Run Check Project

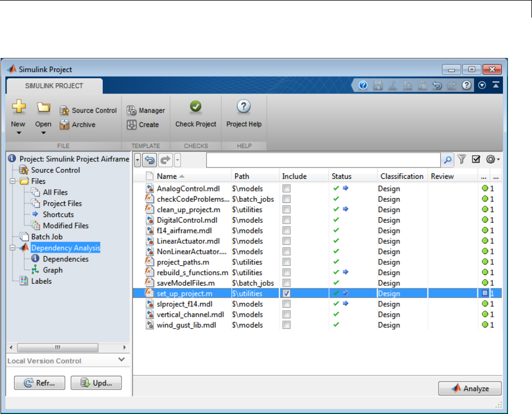click(x=196, y=114)
